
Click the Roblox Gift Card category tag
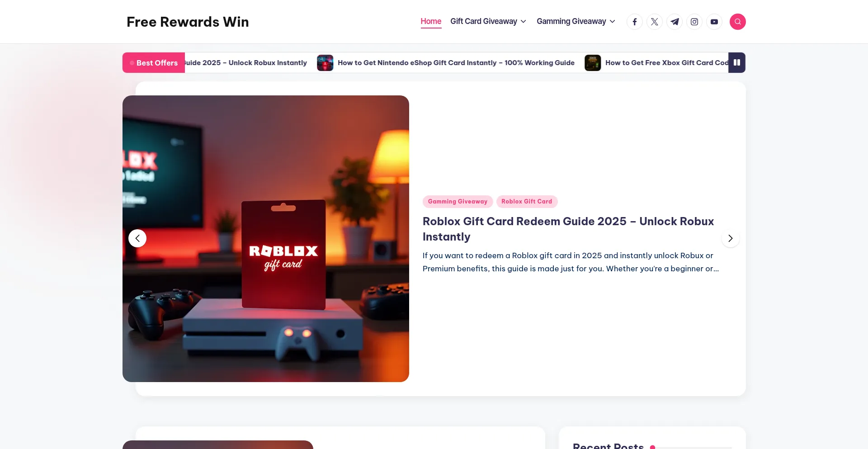coord(527,202)
